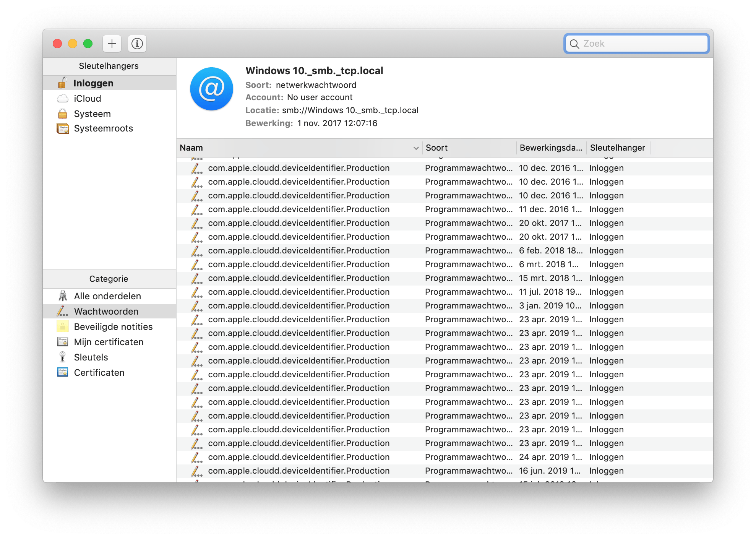The image size is (756, 539).
Task: Select the iCloud keychain cloud icon
Action: (x=62, y=99)
